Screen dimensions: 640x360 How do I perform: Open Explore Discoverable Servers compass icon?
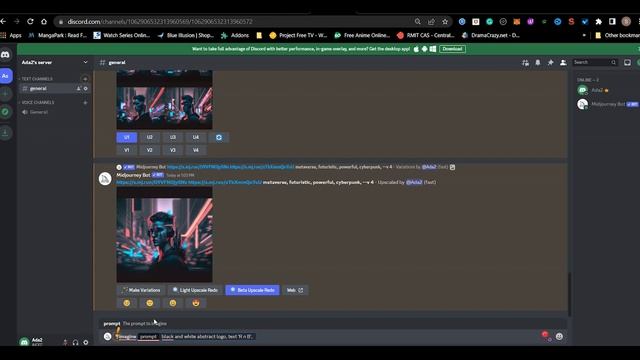click(x=5, y=112)
